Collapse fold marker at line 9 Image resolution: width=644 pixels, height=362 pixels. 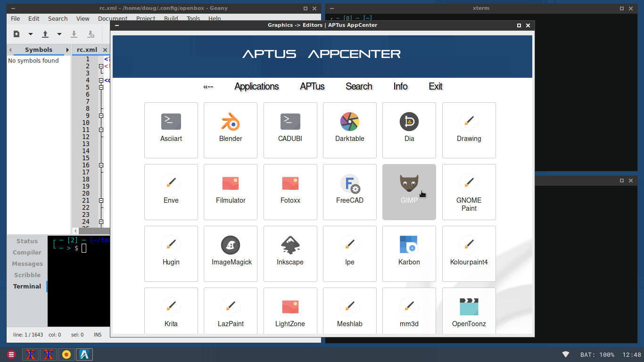[x=101, y=115]
